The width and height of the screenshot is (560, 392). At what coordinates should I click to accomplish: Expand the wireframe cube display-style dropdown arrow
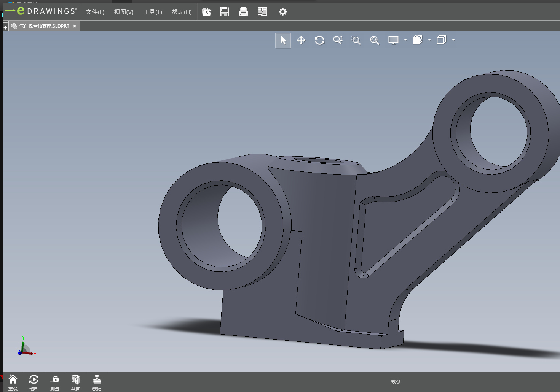(x=453, y=40)
